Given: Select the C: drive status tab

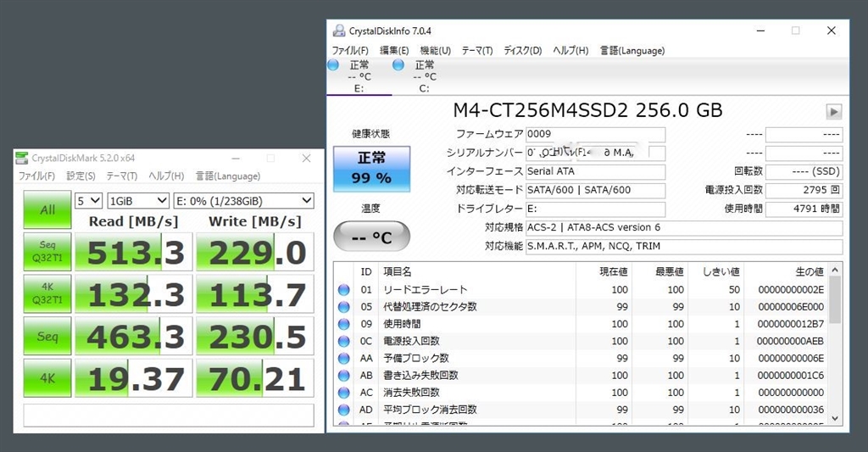Looking at the screenshot, I should (424, 76).
